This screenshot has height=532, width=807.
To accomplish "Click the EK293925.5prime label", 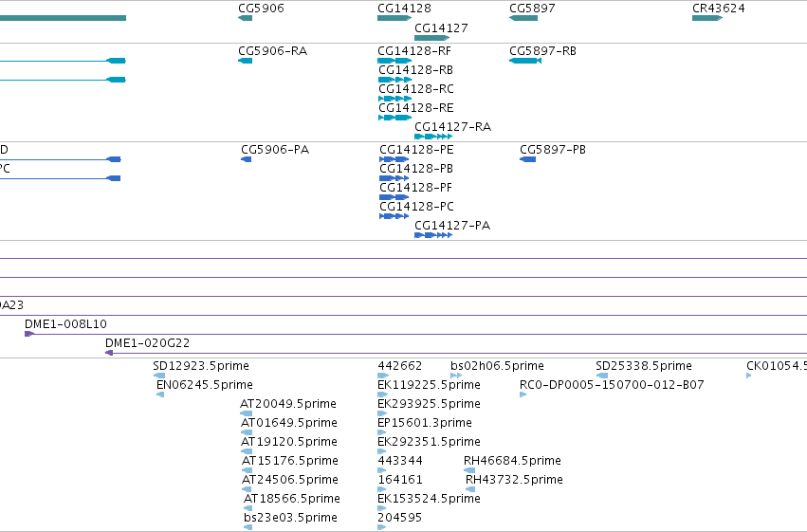I will [x=430, y=404].
